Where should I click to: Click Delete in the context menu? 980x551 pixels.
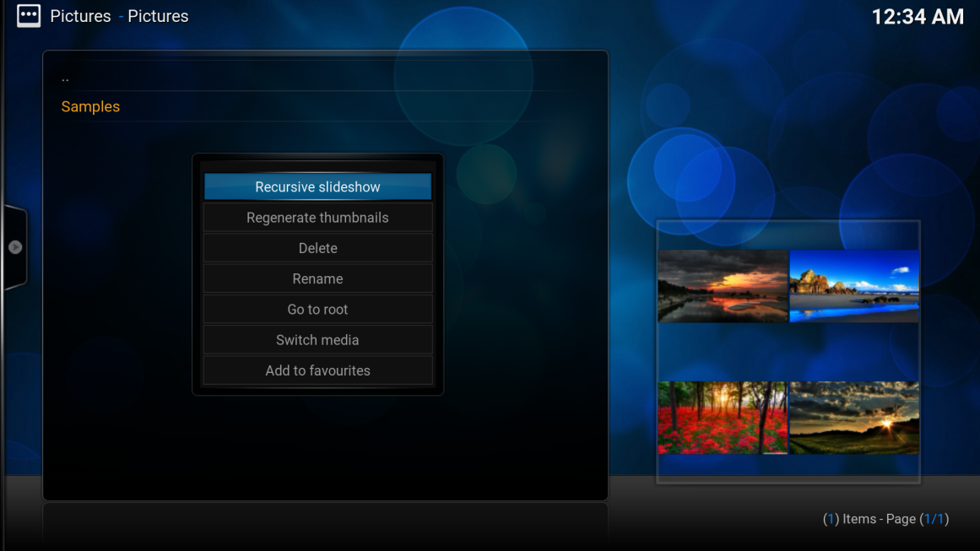317,248
